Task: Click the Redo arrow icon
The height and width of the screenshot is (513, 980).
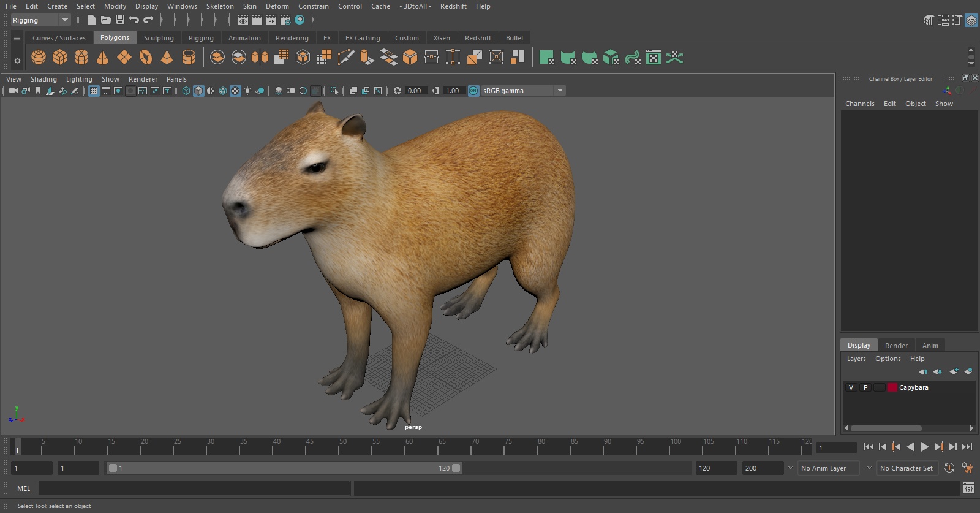Action: point(148,20)
